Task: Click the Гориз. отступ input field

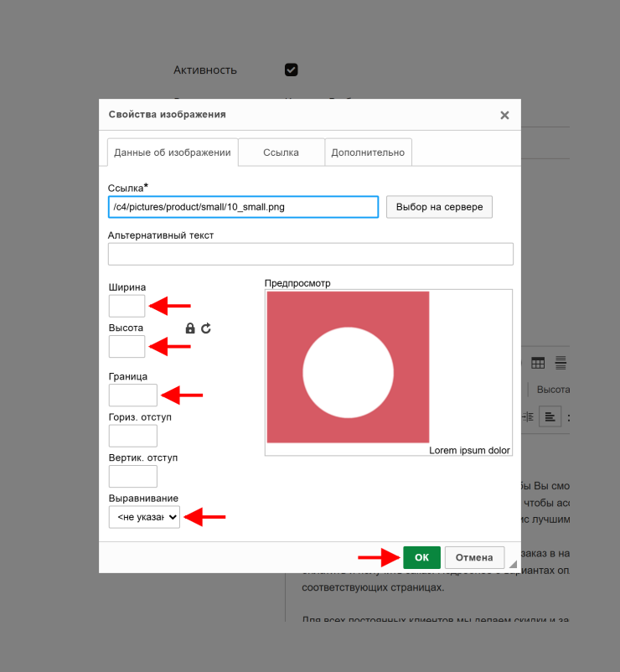Action: coord(133,436)
